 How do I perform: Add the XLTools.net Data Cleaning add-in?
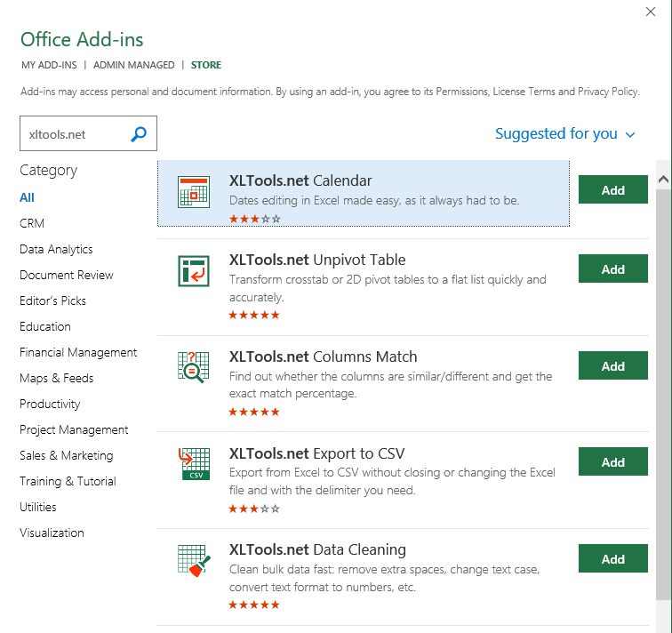[612, 558]
